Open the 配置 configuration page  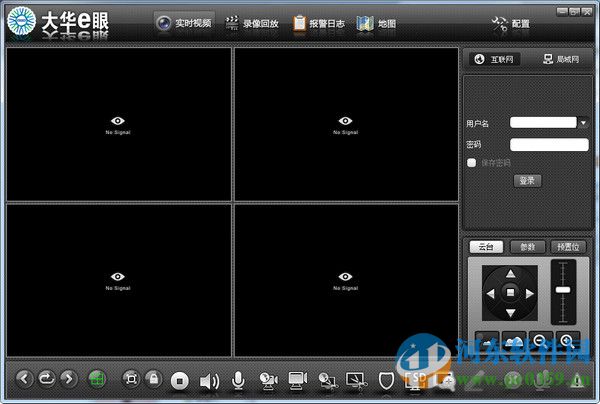coord(511,24)
